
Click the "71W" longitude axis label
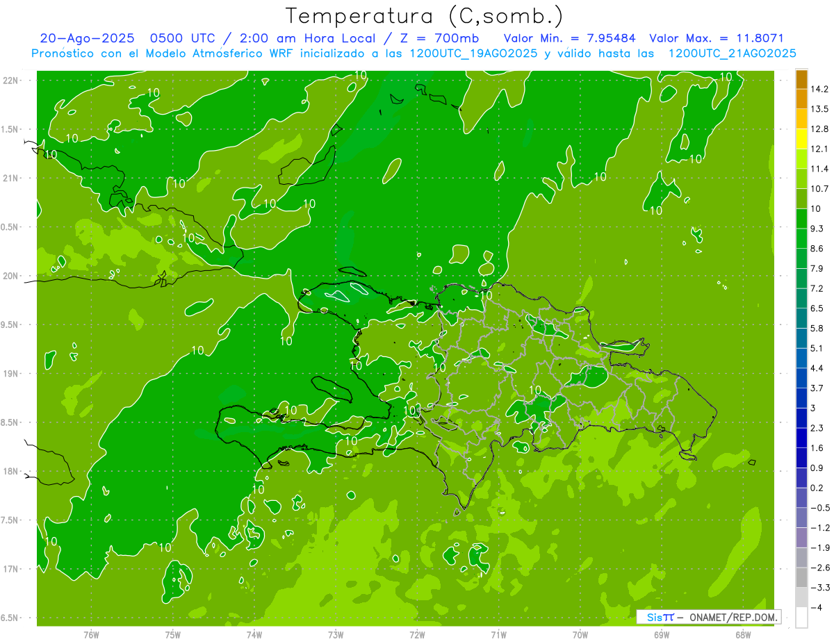(x=498, y=634)
